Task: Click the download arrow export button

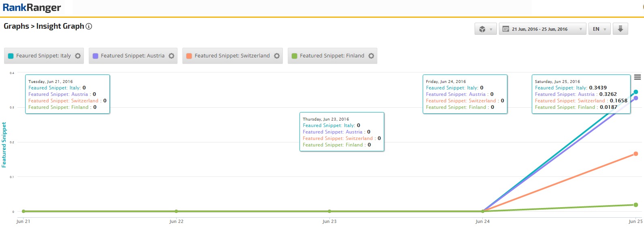Action: (x=620, y=29)
